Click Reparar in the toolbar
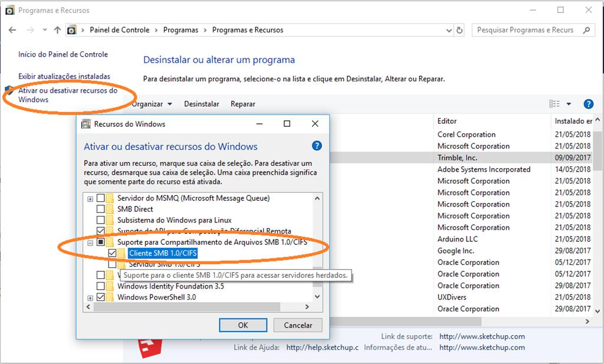 [x=242, y=104]
